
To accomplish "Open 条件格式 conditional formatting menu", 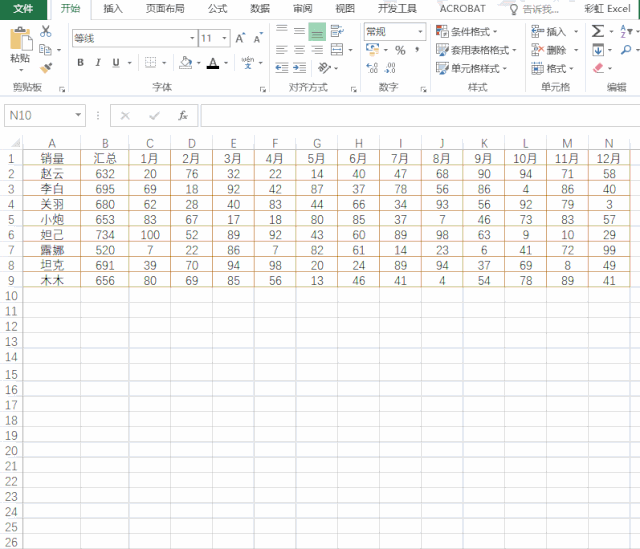I will click(467, 31).
